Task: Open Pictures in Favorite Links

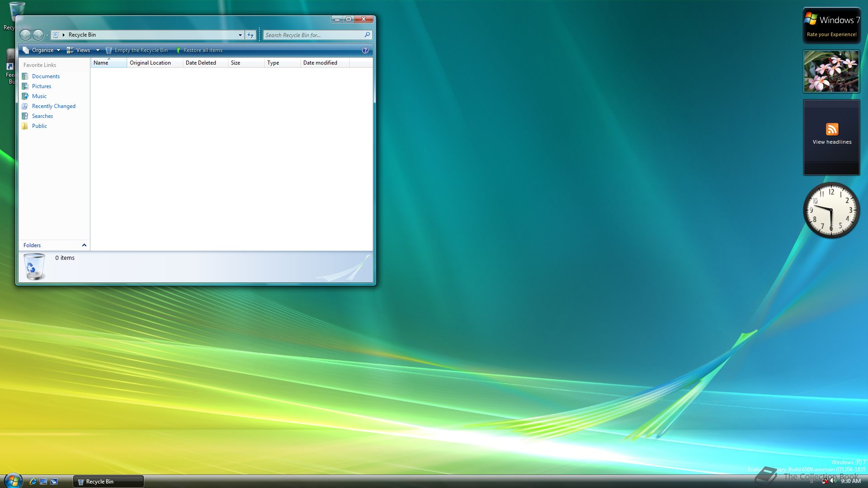Action: (x=42, y=86)
